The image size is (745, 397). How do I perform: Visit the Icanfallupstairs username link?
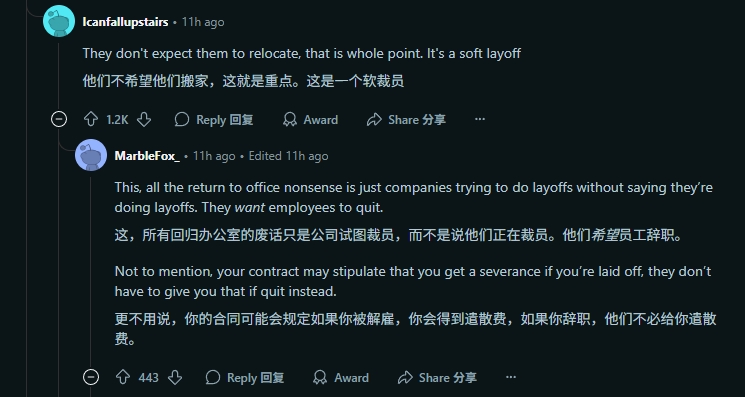(125, 22)
